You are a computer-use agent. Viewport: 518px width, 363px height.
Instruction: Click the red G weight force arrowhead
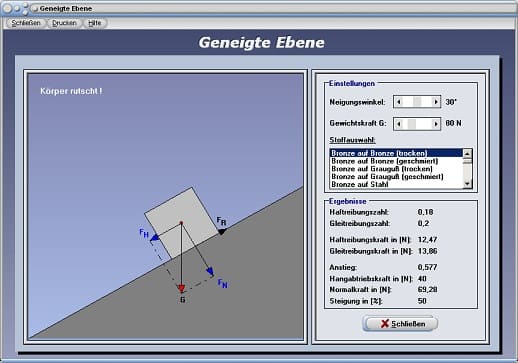click(181, 289)
